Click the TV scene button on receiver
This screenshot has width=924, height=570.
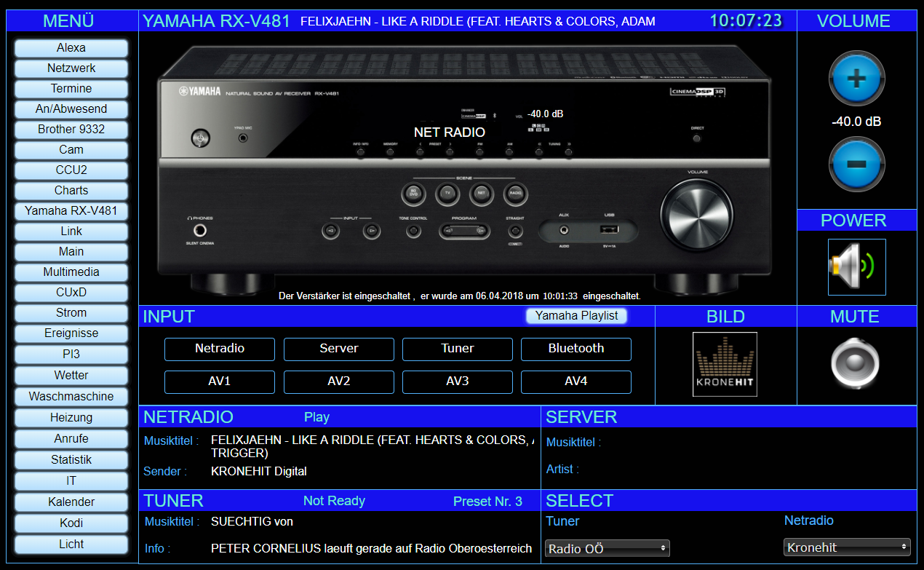coord(447,194)
